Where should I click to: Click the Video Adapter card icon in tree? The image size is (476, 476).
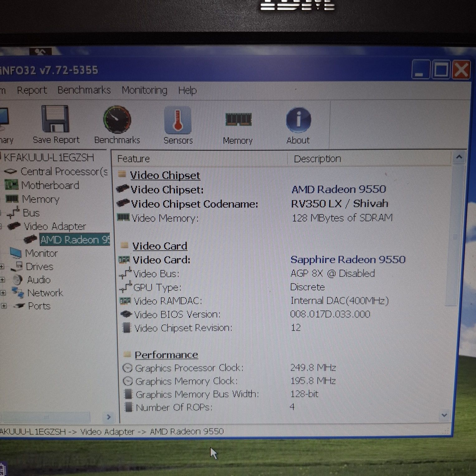pos(14,226)
